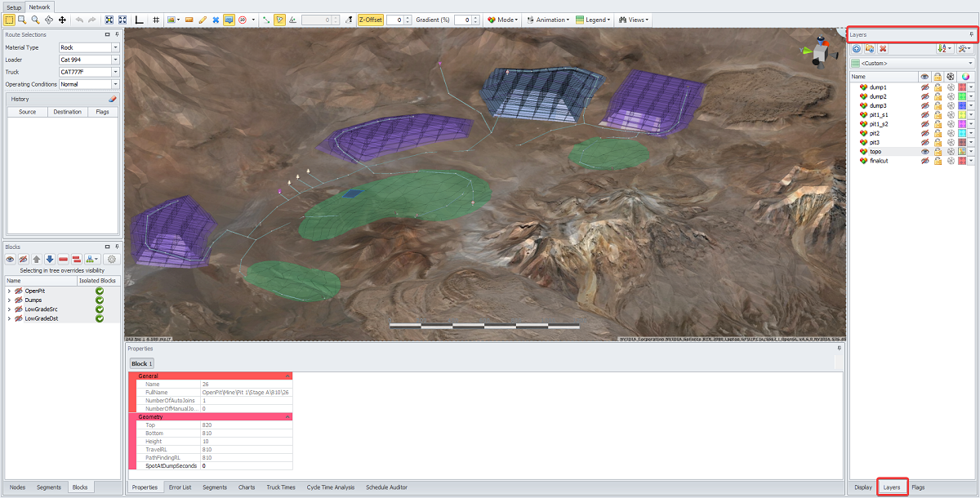Click the Destination column header in History
Viewport: 980px width, 498px height.
pos(67,112)
